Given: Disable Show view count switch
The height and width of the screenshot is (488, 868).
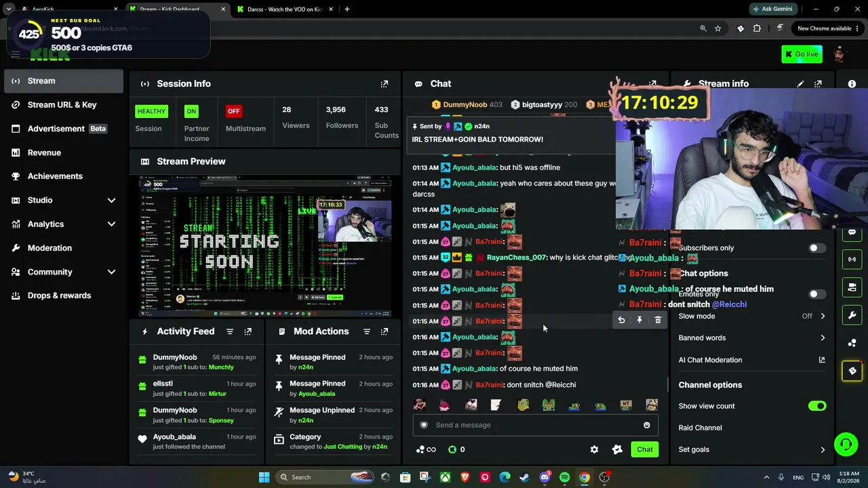Looking at the screenshot, I should pos(817,406).
